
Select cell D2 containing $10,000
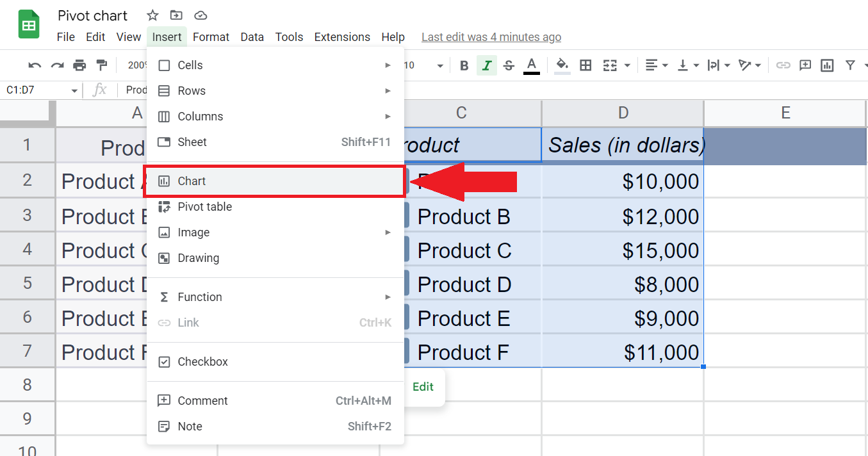coord(623,181)
